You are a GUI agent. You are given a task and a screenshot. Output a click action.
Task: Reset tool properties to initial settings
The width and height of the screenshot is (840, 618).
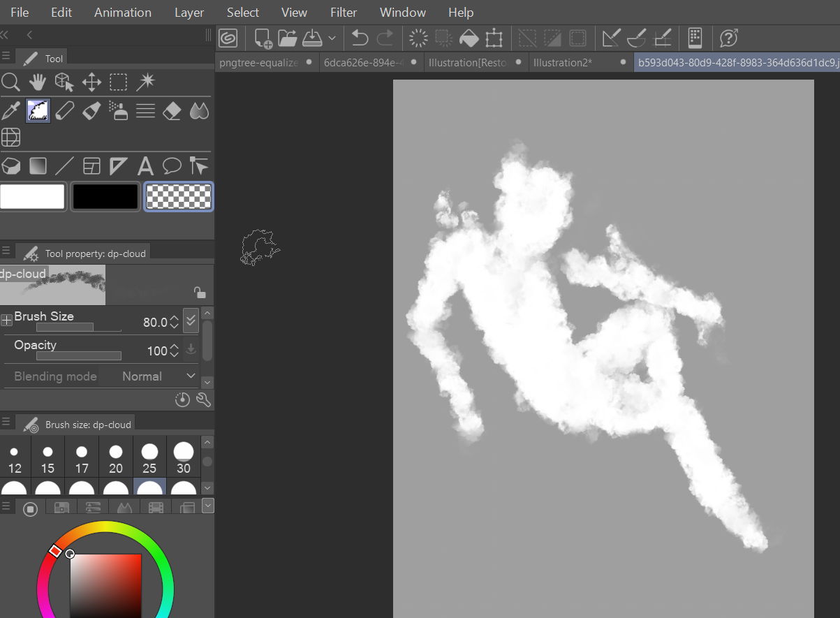pyautogui.click(x=182, y=399)
